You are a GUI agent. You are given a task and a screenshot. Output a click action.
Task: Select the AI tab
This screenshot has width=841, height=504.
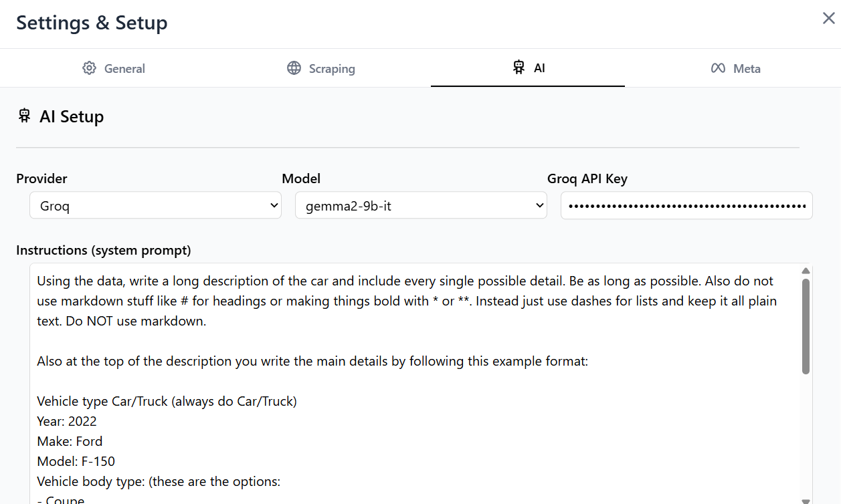(x=528, y=68)
